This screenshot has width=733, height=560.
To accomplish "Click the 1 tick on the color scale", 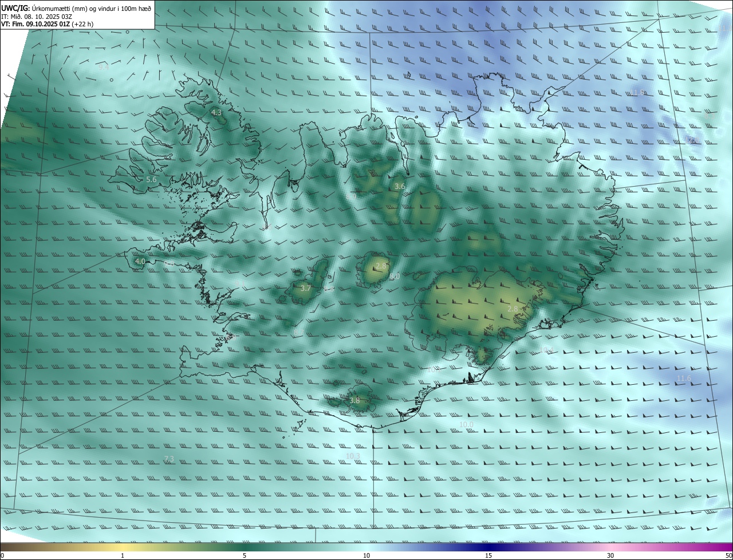I will tap(123, 555).
